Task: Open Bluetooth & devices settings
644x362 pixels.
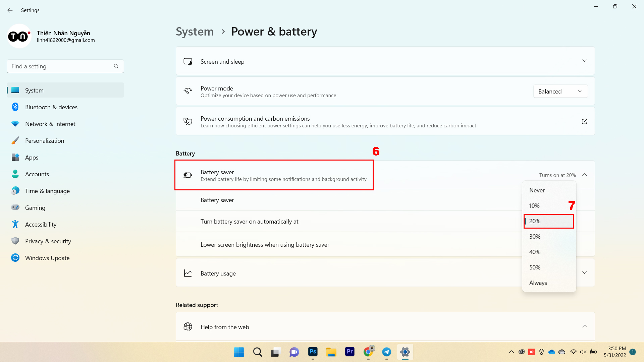Action: coord(51,107)
